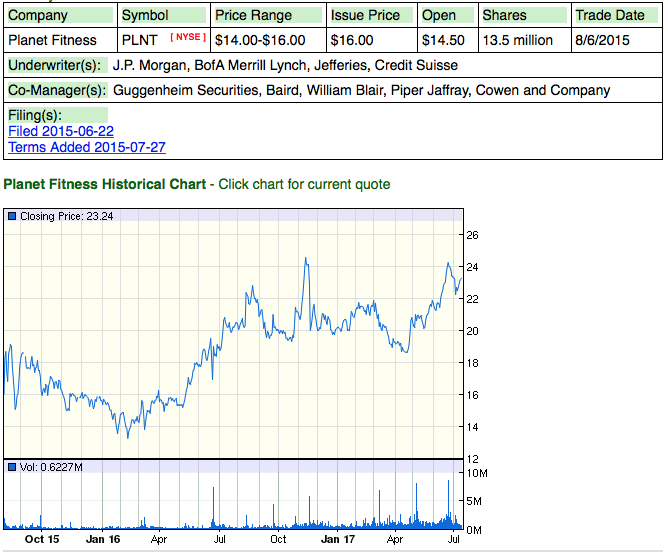Select the 13.5 million shares value

coord(518,40)
